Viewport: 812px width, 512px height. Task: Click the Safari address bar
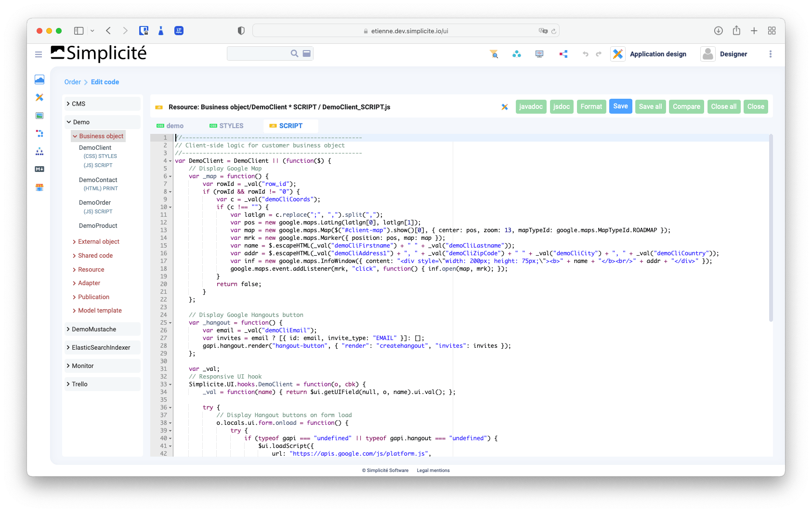pos(406,31)
